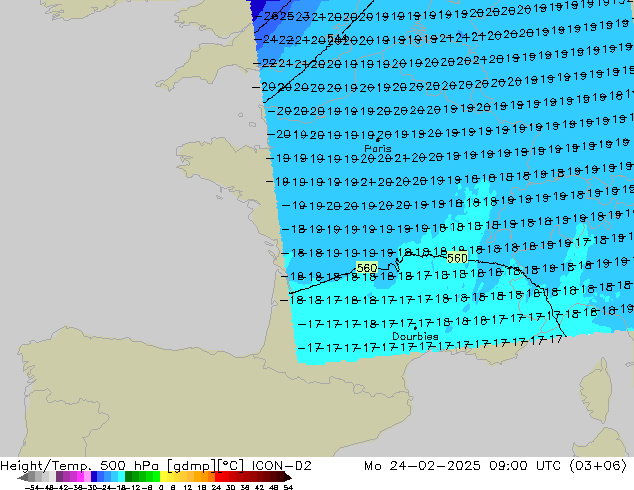Click the -54 legend scale value
Screen dimensions: 634x490
(32, 487)
